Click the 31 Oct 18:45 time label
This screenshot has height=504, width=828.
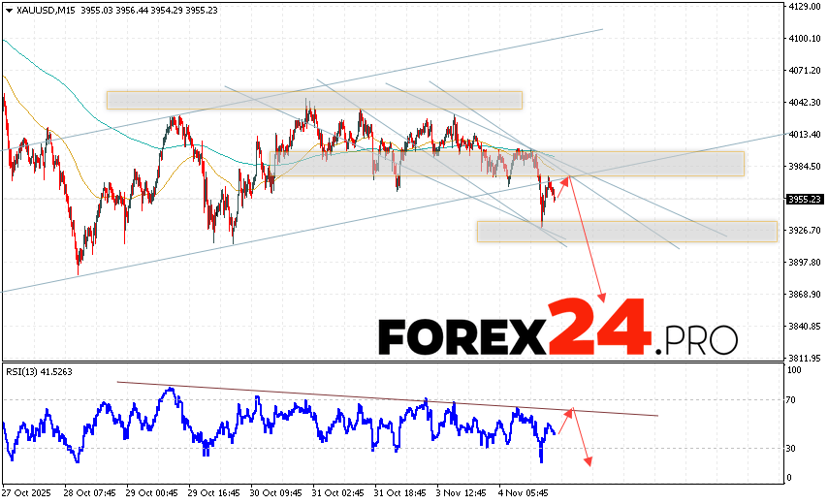pos(400,493)
